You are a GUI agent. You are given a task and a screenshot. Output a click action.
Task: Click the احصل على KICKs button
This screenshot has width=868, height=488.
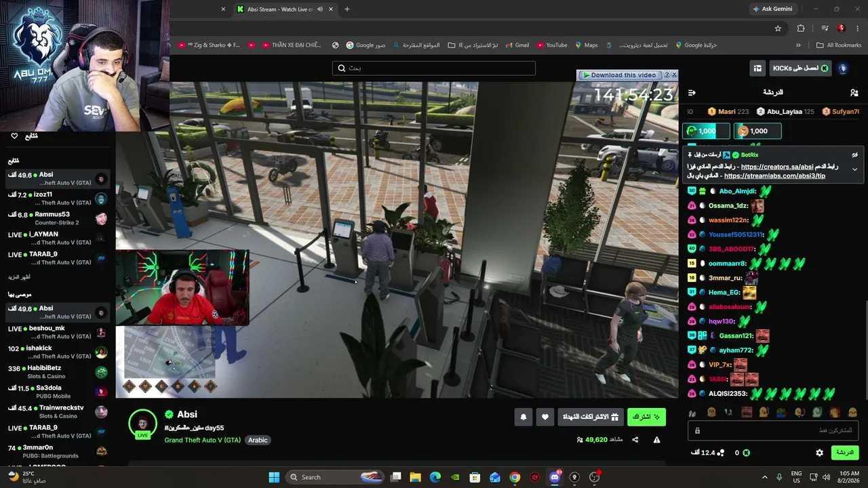[x=800, y=68]
